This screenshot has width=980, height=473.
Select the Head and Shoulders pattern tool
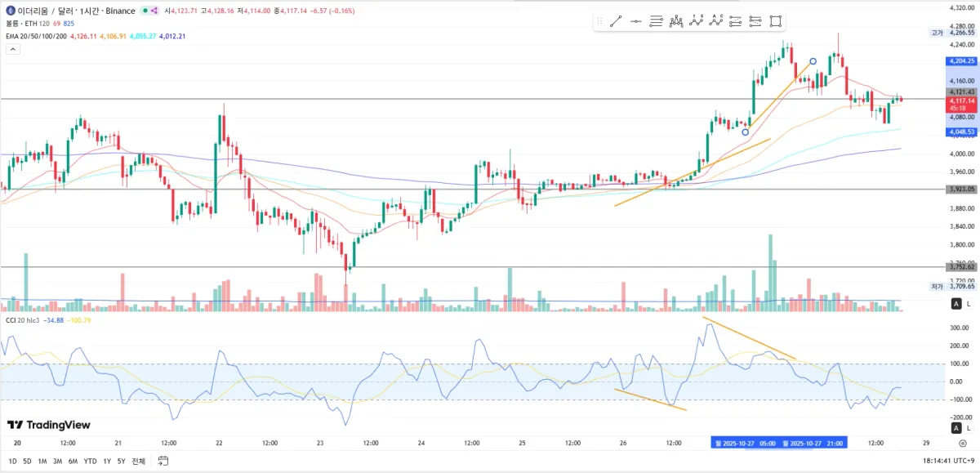click(676, 21)
